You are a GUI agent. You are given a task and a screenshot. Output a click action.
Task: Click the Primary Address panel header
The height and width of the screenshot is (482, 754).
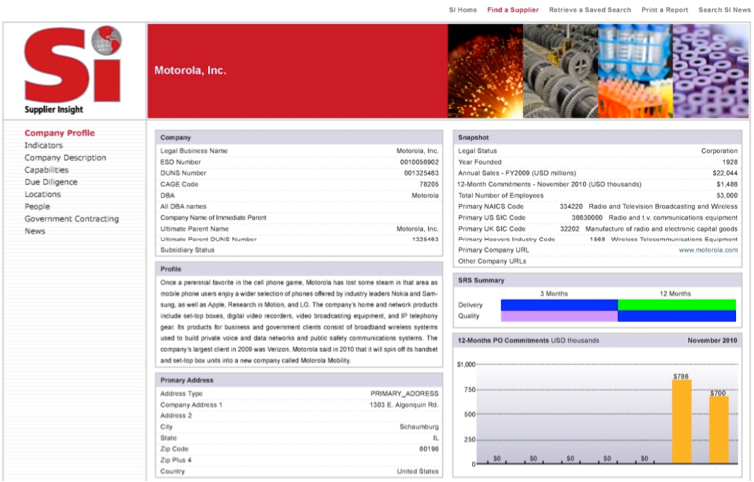(x=299, y=381)
